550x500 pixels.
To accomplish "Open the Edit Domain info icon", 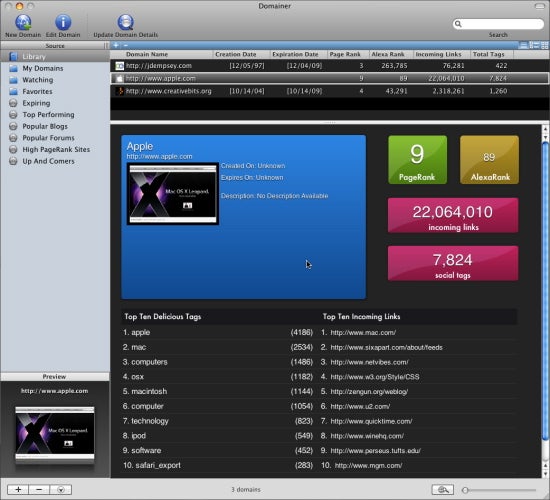I will point(63,23).
